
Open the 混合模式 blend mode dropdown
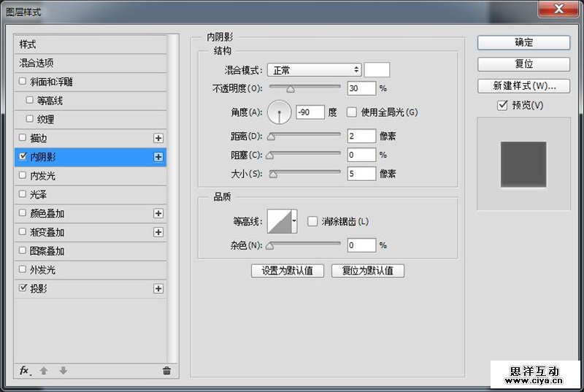click(x=314, y=70)
